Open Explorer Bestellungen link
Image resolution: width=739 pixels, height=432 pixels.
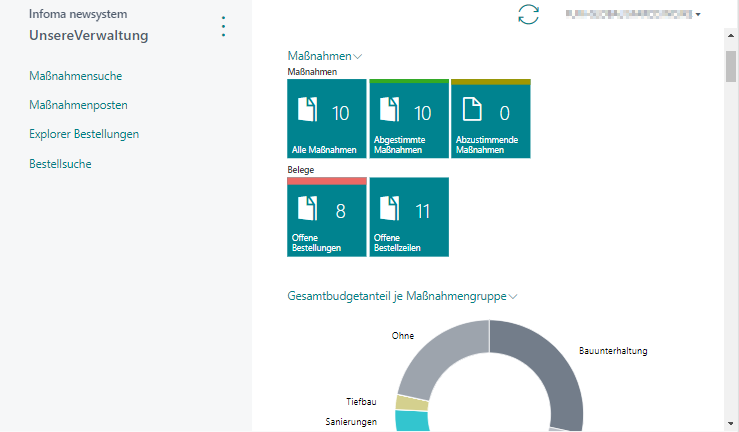pos(84,134)
